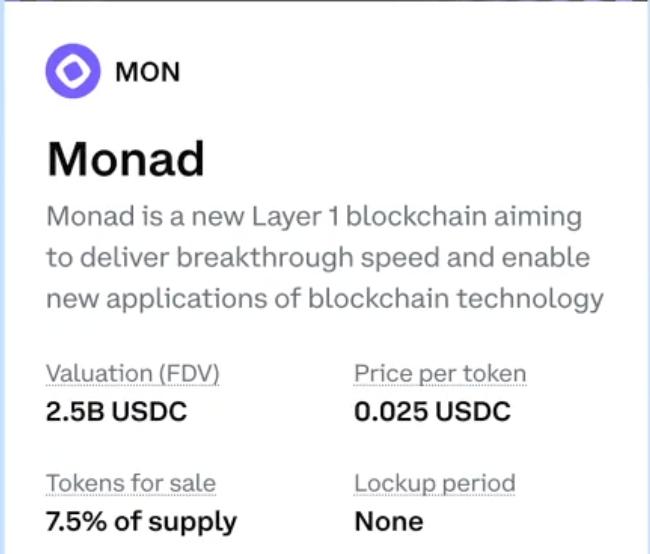Screen dimensions: 650x554
Task: Open the Tokens for sale tooltip label
Action: pos(130,484)
